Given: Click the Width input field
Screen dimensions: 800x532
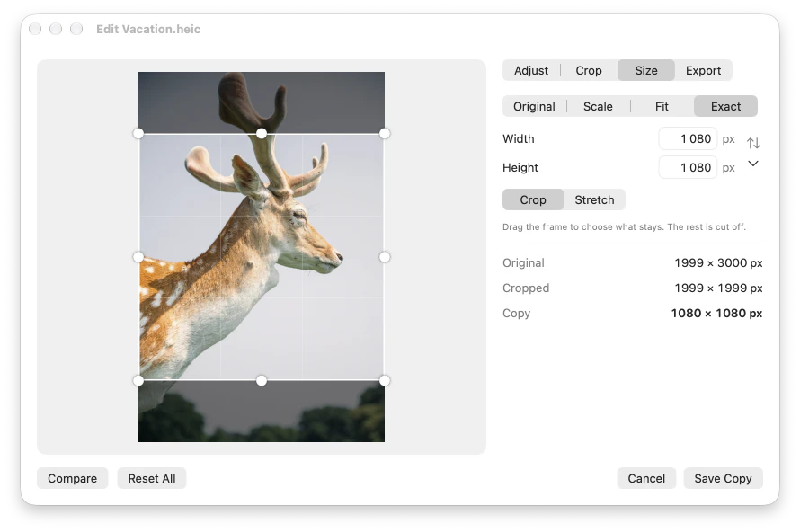Looking at the screenshot, I should pos(688,138).
